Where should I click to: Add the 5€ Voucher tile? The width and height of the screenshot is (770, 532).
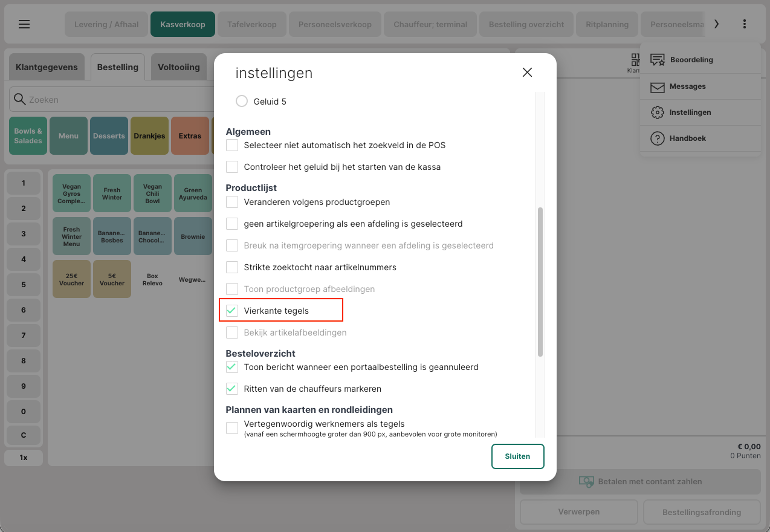coord(112,279)
